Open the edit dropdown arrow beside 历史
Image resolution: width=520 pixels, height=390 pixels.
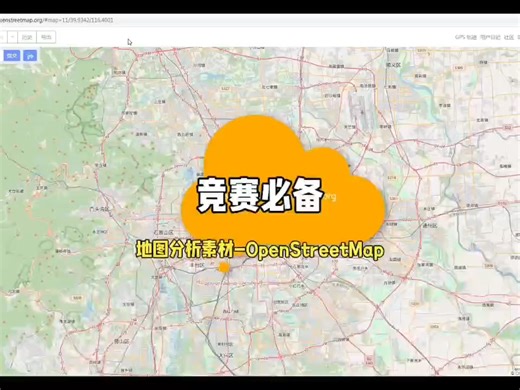tap(13, 37)
